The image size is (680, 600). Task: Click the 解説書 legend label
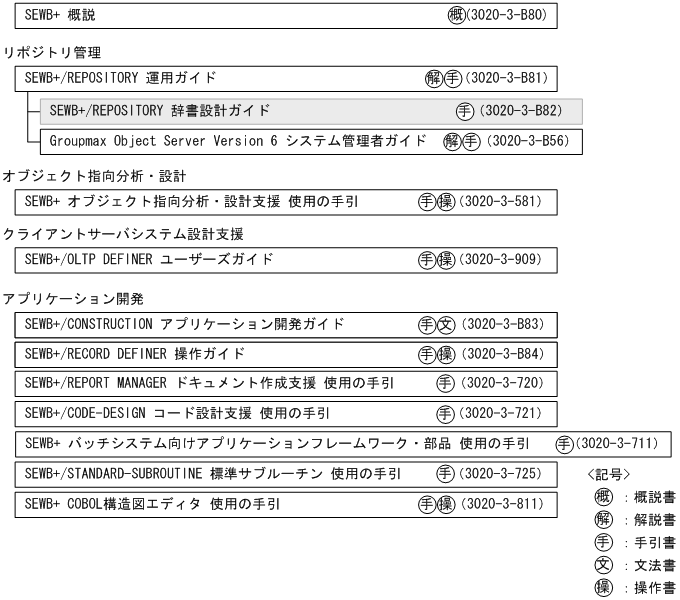point(655,520)
